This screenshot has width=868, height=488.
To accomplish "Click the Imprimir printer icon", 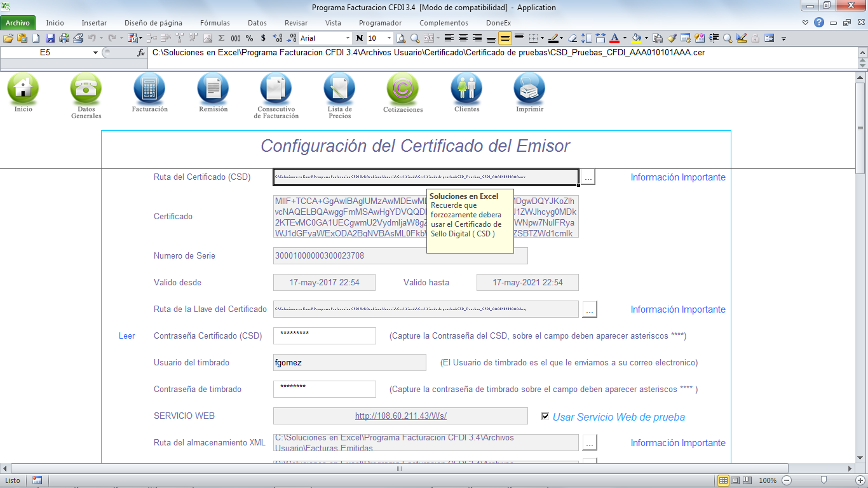I will 529,88.
